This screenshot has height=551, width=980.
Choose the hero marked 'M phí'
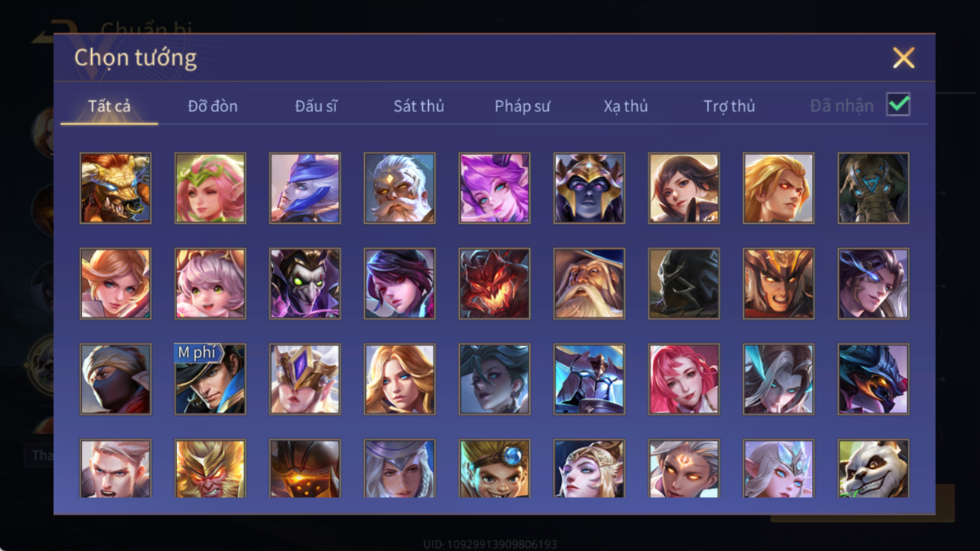pos(210,379)
